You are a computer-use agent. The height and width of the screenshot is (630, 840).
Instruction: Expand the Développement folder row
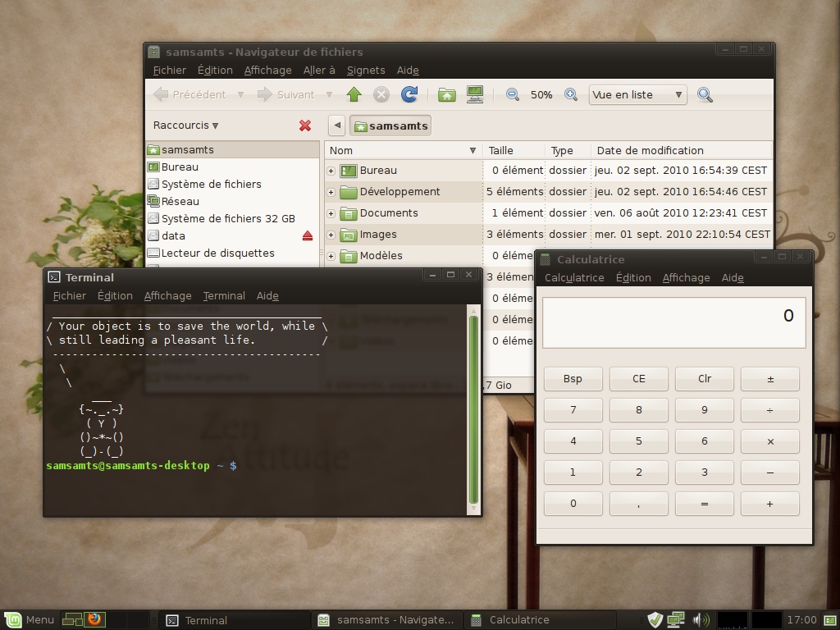click(x=331, y=192)
